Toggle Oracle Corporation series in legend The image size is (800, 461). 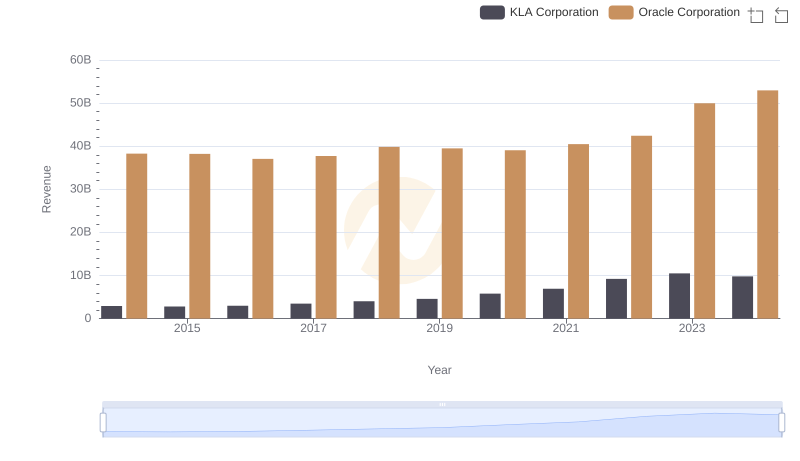tap(674, 12)
